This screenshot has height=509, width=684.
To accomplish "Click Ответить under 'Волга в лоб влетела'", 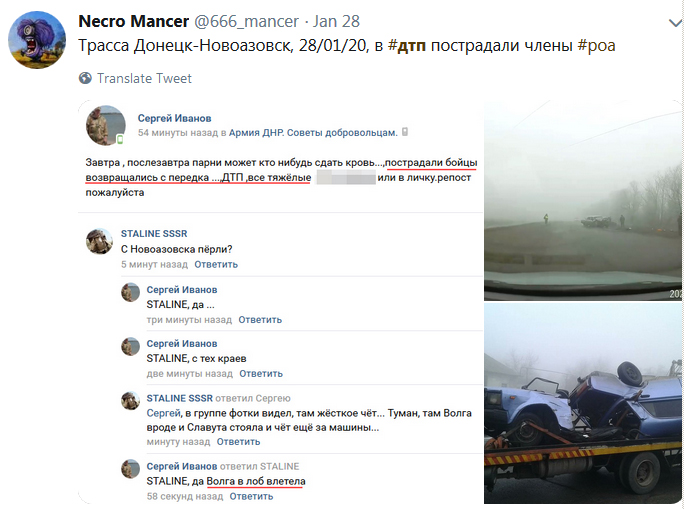I will pyautogui.click(x=251, y=496).
